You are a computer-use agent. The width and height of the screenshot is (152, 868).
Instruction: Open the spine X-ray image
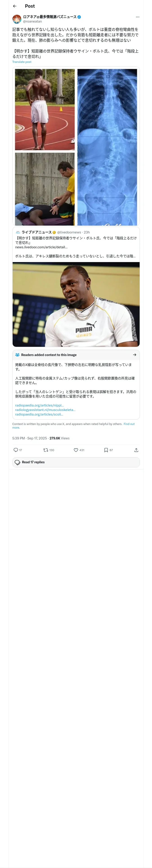[x=107, y=147]
